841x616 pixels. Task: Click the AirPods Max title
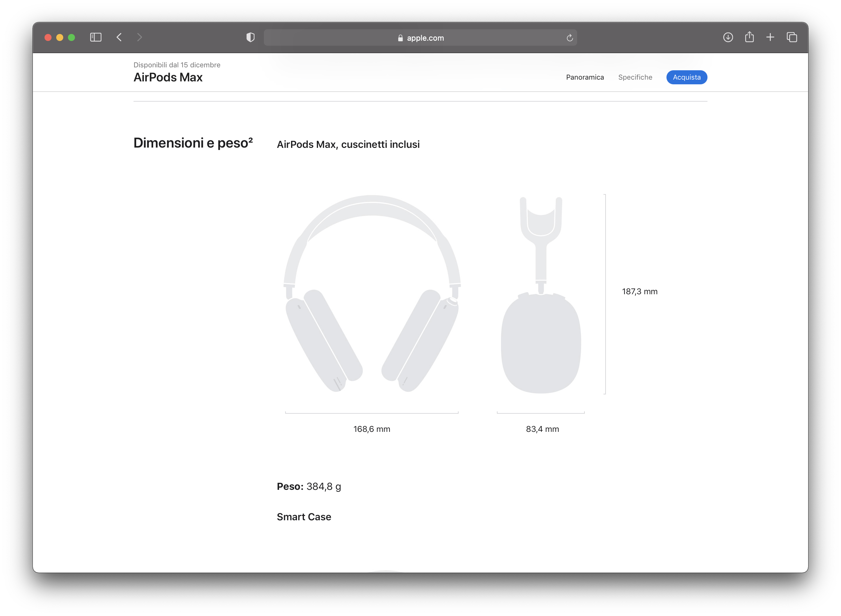pyautogui.click(x=168, y=77)
